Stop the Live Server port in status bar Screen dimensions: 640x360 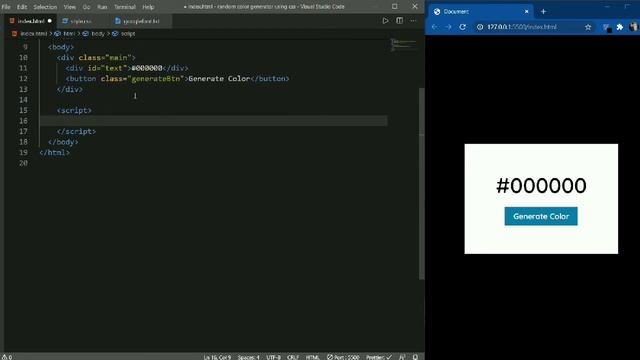[x=343, y=357]
